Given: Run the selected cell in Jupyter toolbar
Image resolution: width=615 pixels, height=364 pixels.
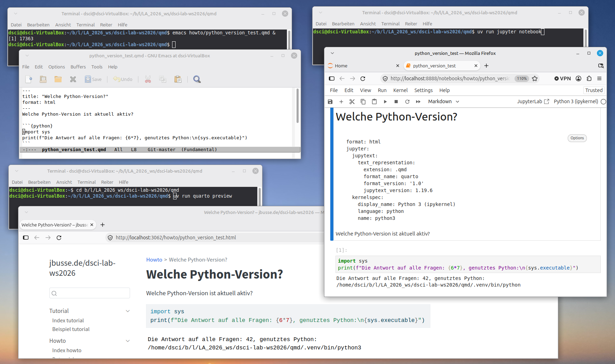Looking at the screenshot, I should pyautogui.click(x=385, y=101).
